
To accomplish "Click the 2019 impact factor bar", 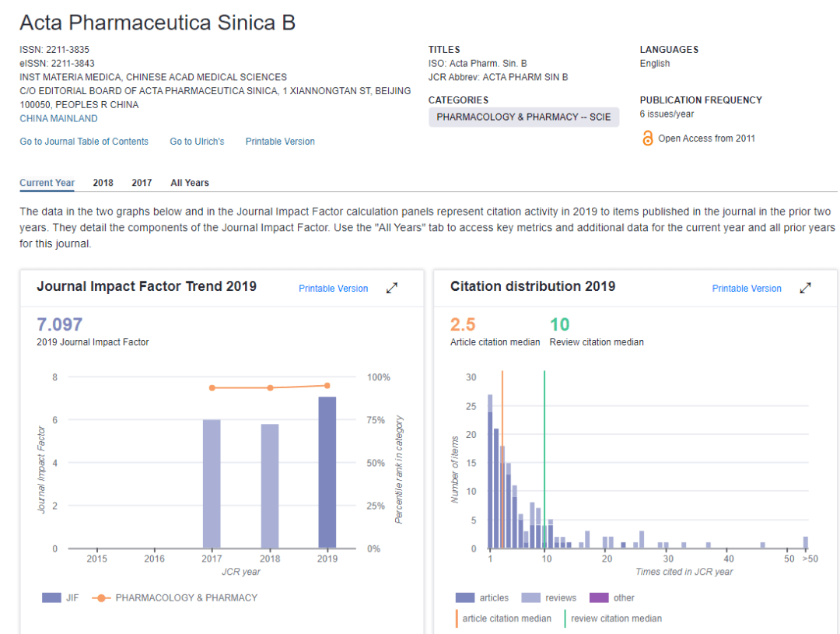I will 327,472.
